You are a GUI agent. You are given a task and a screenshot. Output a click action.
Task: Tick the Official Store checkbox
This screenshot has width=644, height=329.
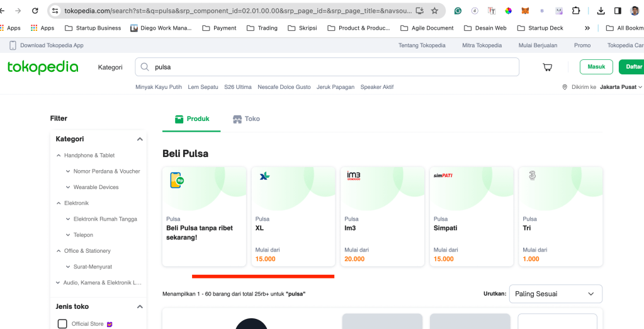pyautogui.click(x=62, y=324)
